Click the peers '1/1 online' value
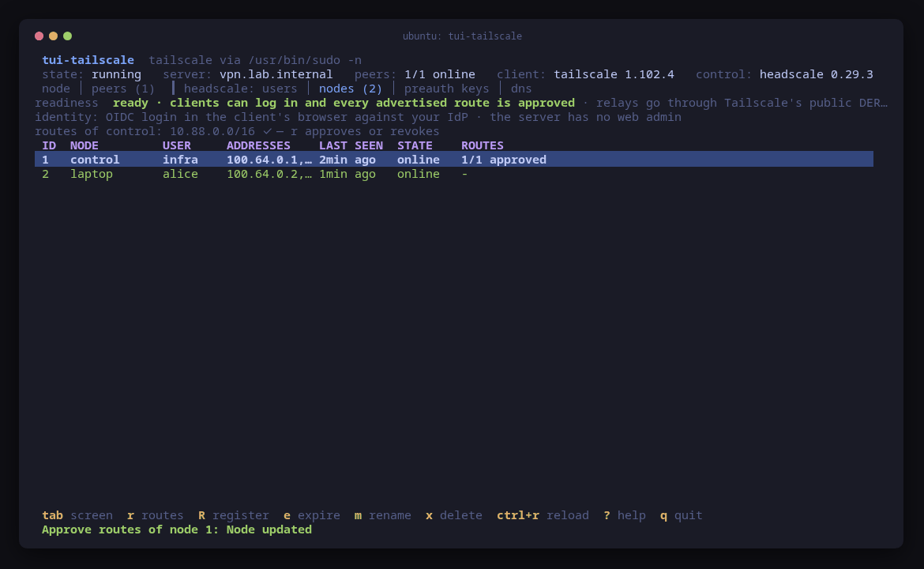924x569 pixels. tap(440, 74)
